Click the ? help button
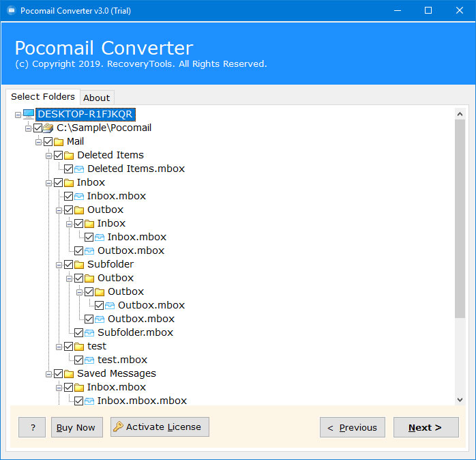The image size is (476, 460). point(32,427)
